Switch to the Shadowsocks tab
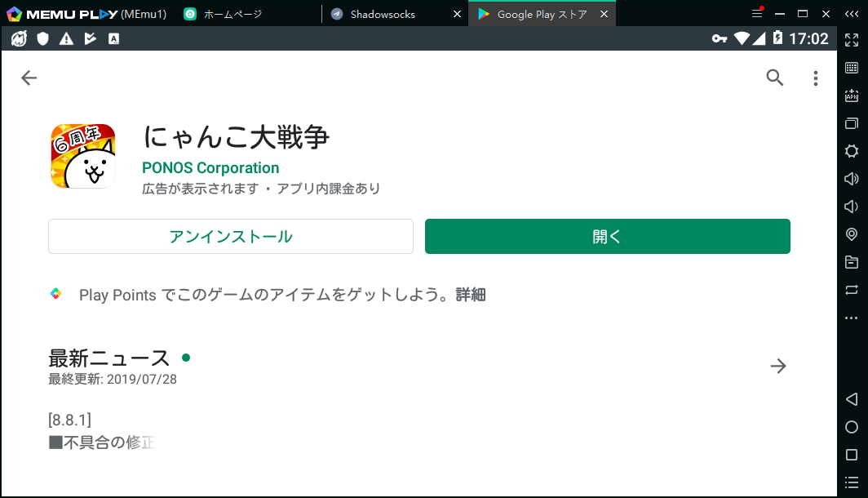Image resolution: width=868 pixels, height=498 pixels. coord(382,14)
